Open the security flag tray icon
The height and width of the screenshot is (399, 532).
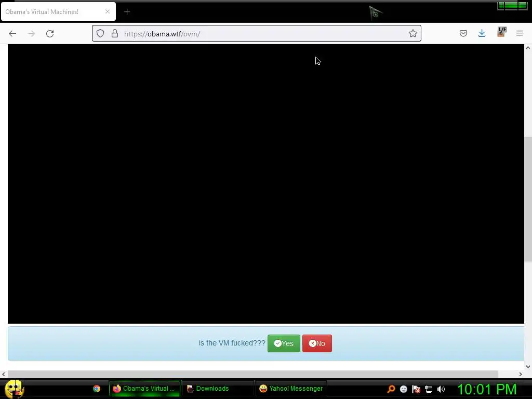[416, 389]
